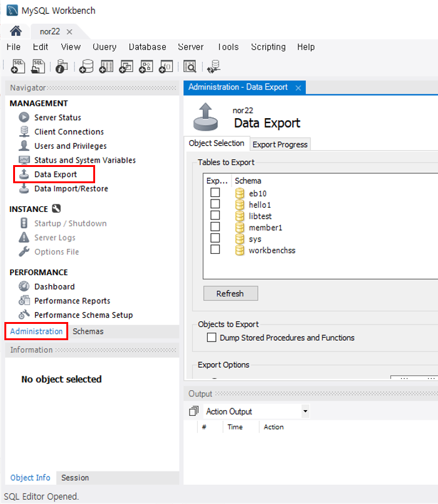Select the Object Info tab
The height and width of the screenshot is (504, 438).
pos(30,478)
